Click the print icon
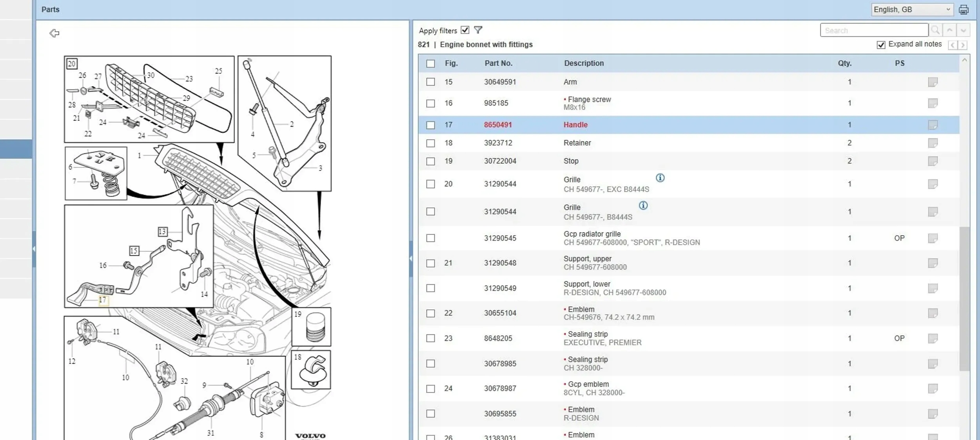 click(963, 10)
